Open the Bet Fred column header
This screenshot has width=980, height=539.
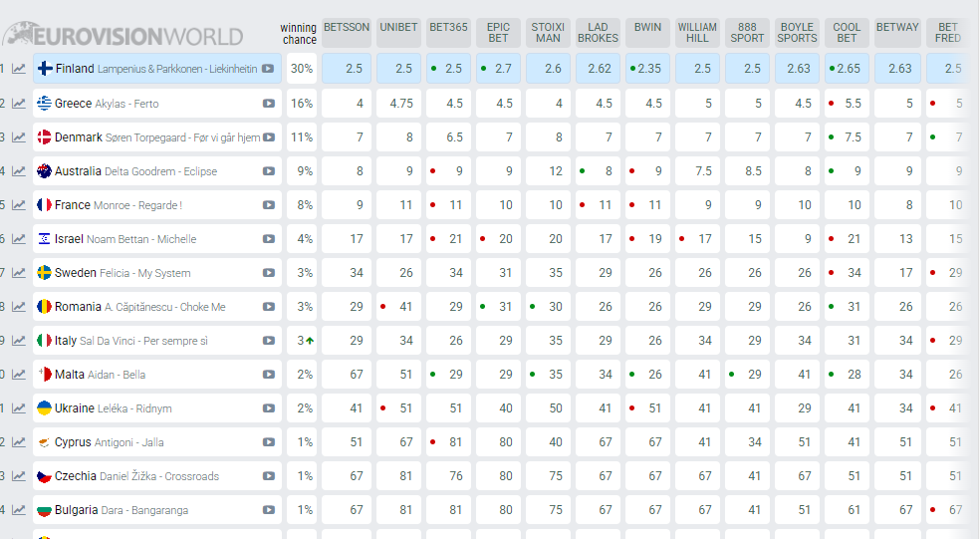pyautogui.click(x=948, y=33)
